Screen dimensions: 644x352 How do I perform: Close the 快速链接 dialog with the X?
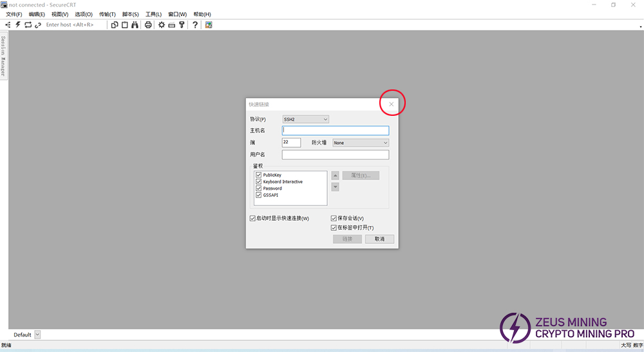[x=391, y=104]
